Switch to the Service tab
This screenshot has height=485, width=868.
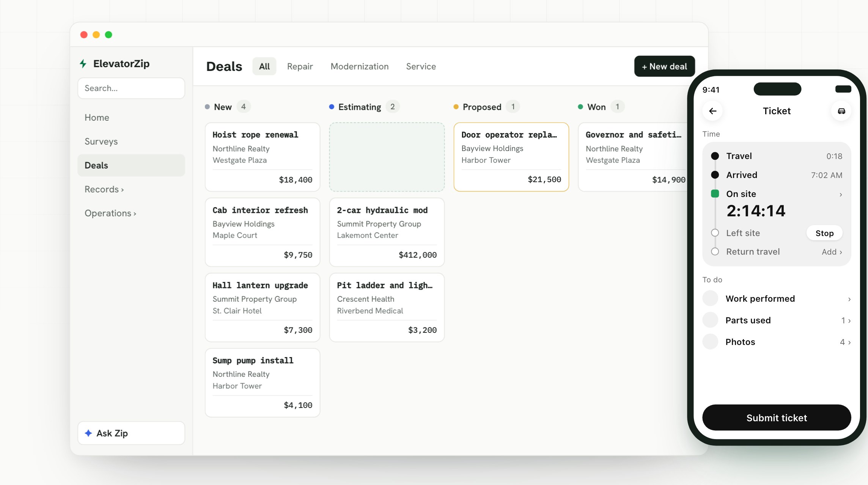click(421, 66)
